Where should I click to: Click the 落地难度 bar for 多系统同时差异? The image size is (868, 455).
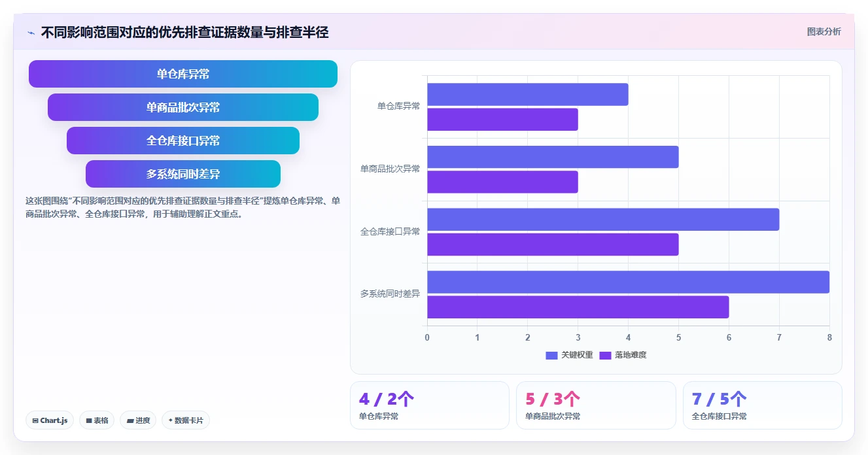(578, 307)
